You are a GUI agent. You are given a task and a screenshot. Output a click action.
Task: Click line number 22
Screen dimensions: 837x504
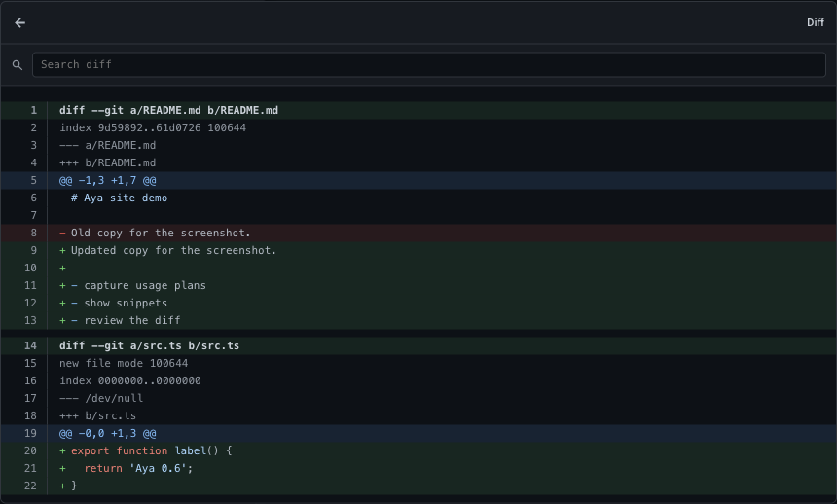pyautogui.click(x=30, y=486)
